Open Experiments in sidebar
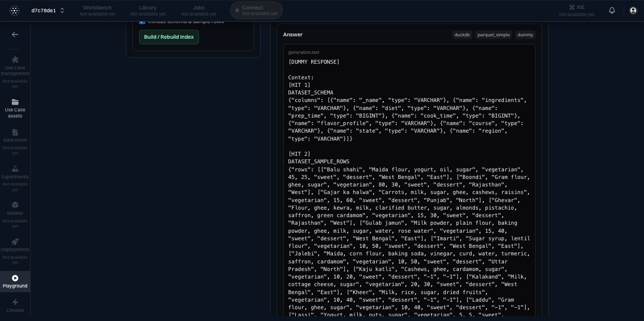This screenshot has width=644, height=321. (x=15, y=178)
